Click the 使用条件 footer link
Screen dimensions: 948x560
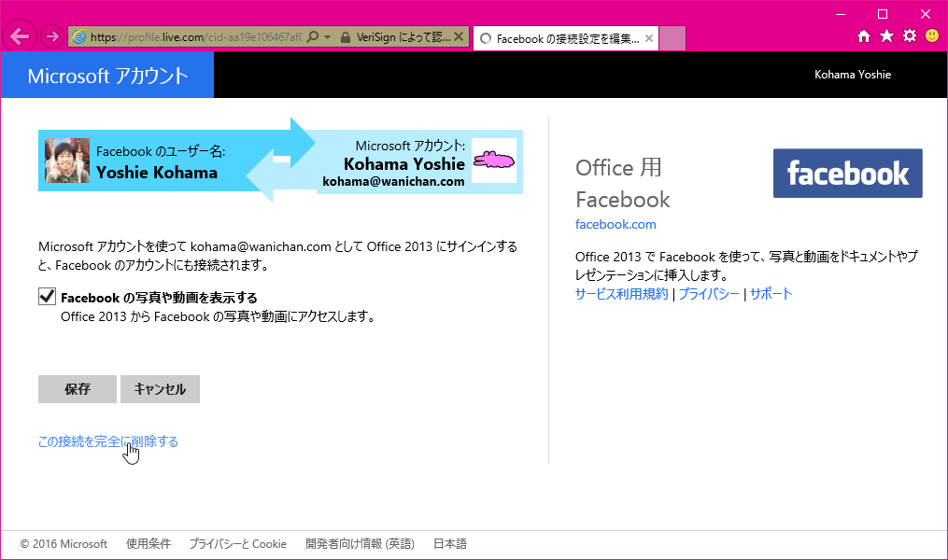coord(149,544)
